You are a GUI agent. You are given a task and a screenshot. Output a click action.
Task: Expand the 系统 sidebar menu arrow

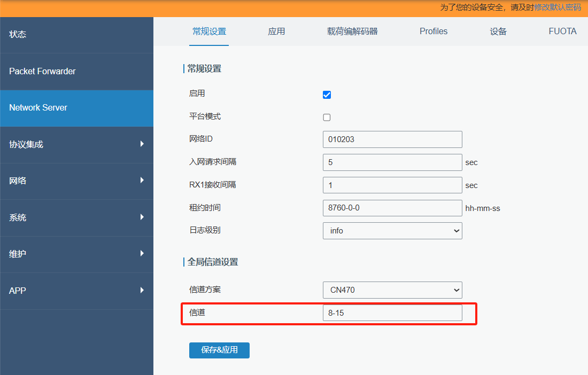(x=142, y=217)
